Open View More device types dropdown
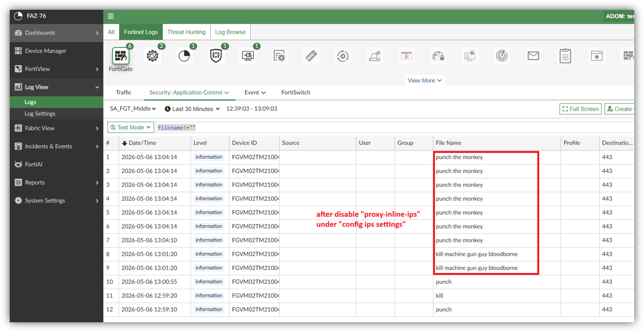This screenshot has height=332, width=644. coord(424,81)
